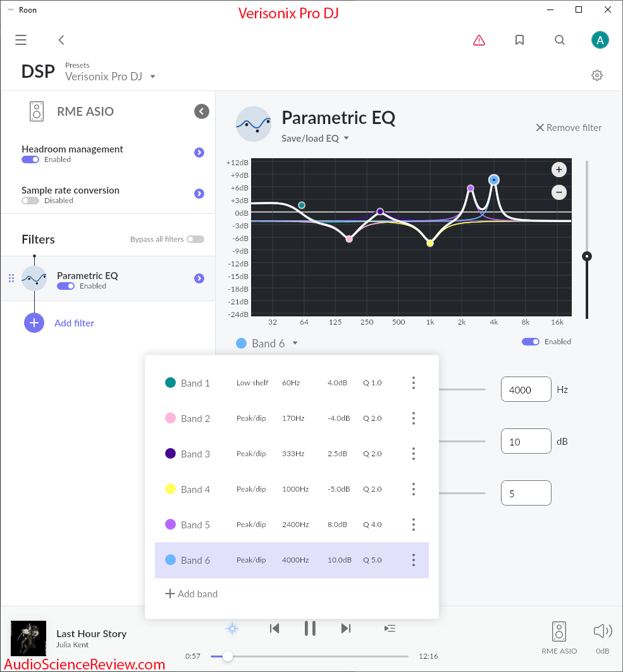
Task: Toggle Headroom management off
Action: point(30,159)
